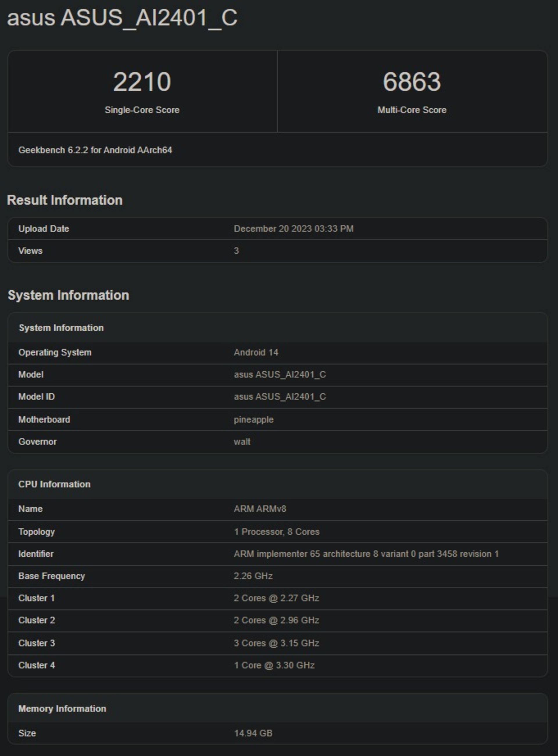
Task: Click the pineapple motherboard value
Action: pos(253,419)
